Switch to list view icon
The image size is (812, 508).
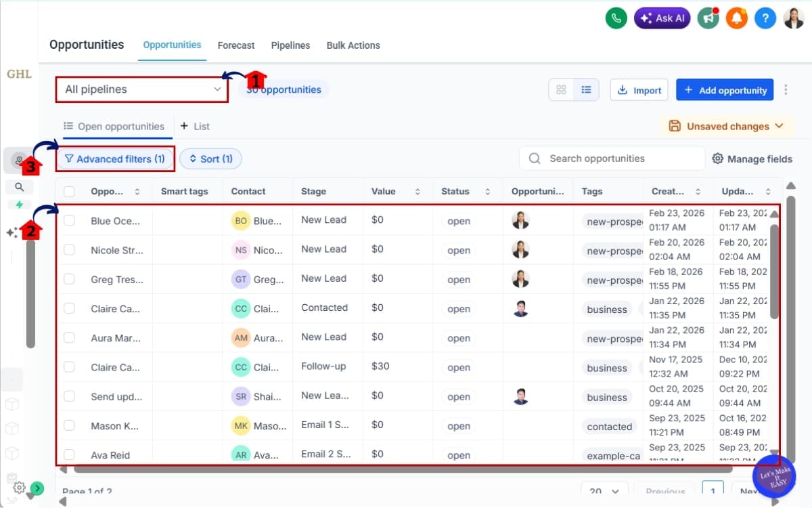(x=586, y=90)
